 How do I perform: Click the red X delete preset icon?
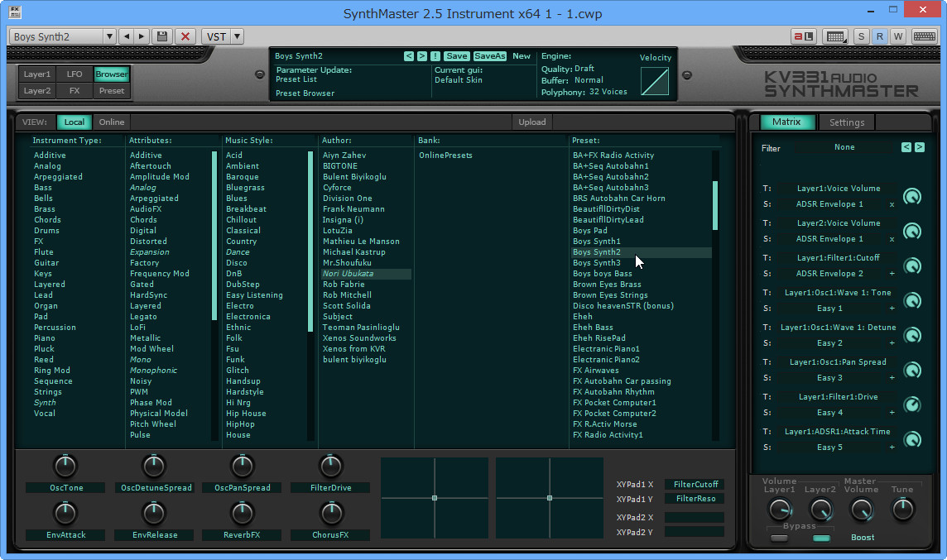click(x=185, y=36)
